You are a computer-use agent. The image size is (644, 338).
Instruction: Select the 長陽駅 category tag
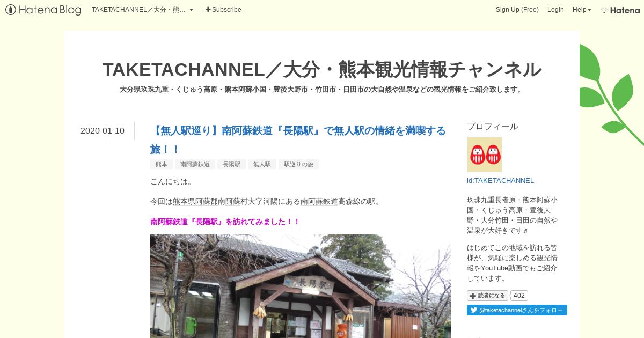pos(231,165)
